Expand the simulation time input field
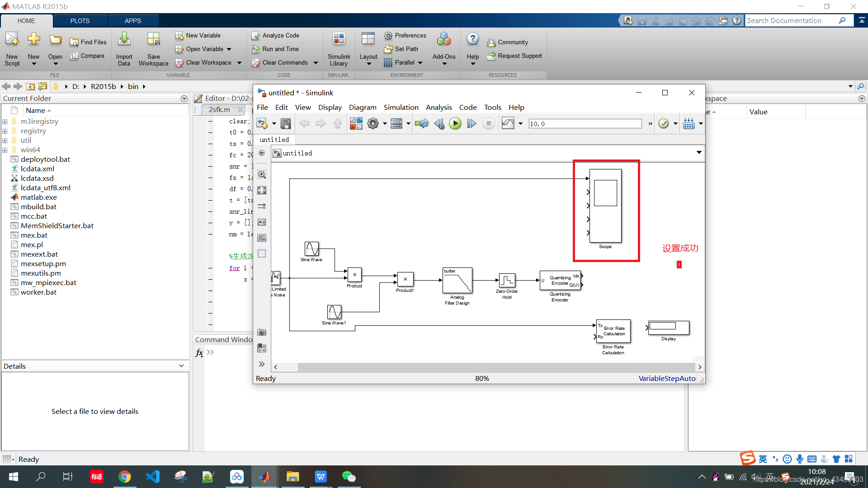Screen dimensions: 868x488 click(x=650, y=123)
